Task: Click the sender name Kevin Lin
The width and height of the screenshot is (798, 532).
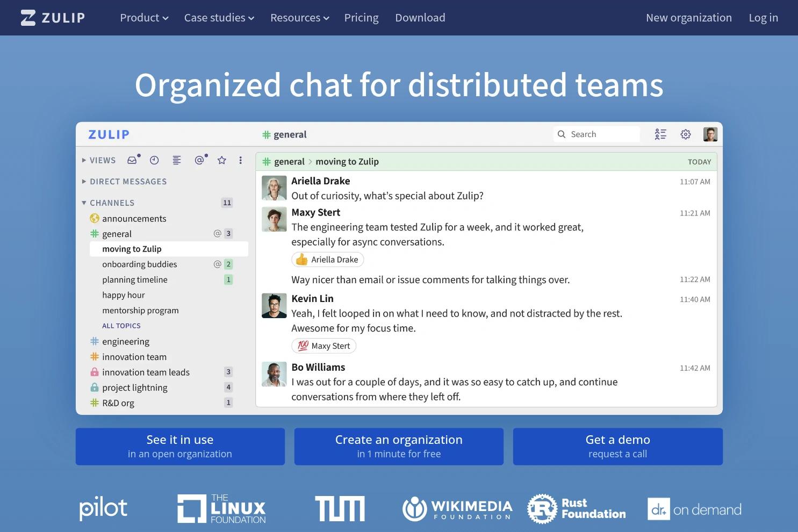Action: (312, 298)
